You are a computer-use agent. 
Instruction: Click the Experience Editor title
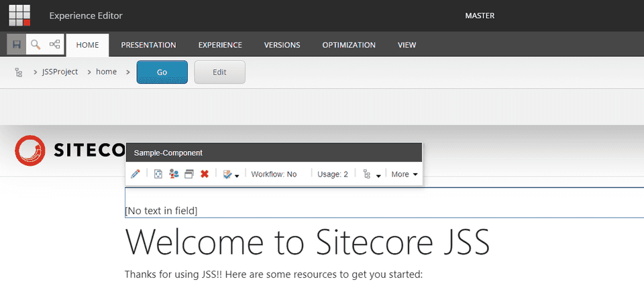click(x=86, y=15)
